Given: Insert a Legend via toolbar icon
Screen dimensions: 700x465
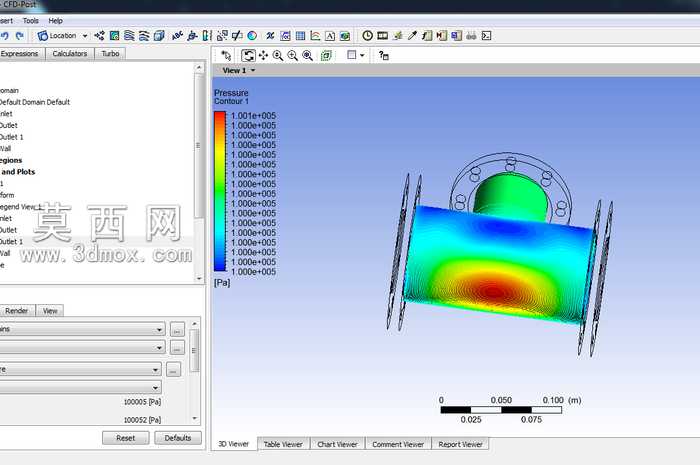Looking at the screenshot, I should (207, 36).
